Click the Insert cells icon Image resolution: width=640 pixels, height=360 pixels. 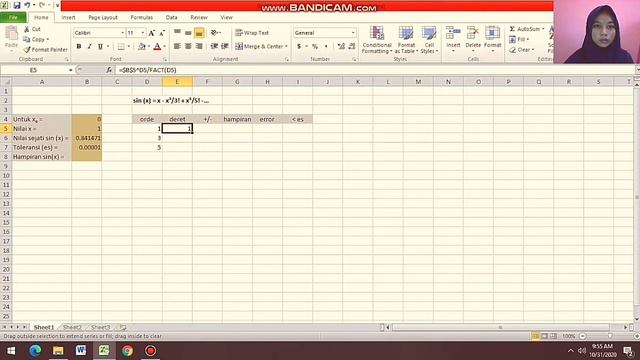[453, 33]
